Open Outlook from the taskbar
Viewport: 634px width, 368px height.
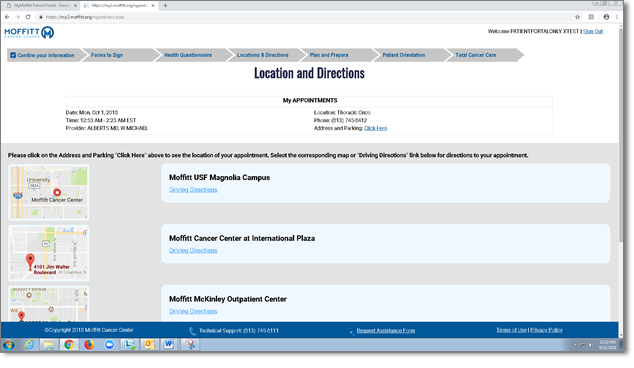click(x=149, y=345)
